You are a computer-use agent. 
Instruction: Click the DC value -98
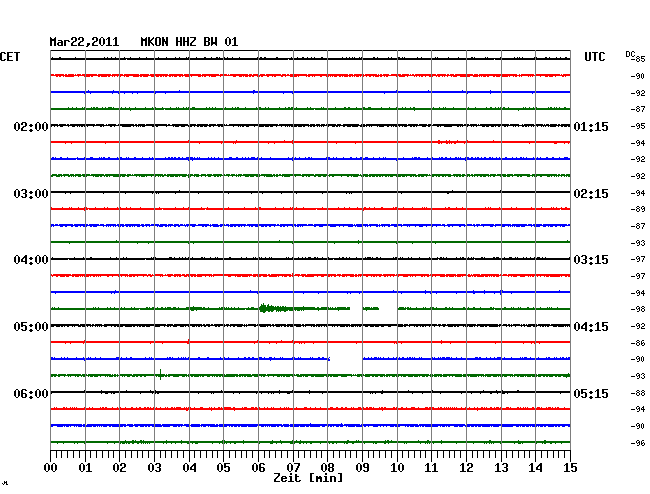coord(638,309)
